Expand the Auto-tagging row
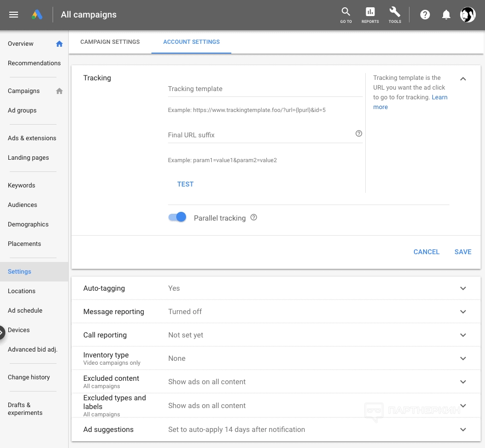Image resolution: width=485 pixels, height=448 pixels. click(463, 288)
